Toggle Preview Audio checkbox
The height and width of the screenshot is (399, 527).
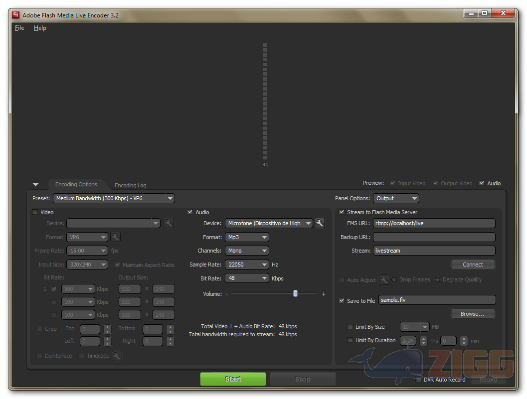coord(482,183)
